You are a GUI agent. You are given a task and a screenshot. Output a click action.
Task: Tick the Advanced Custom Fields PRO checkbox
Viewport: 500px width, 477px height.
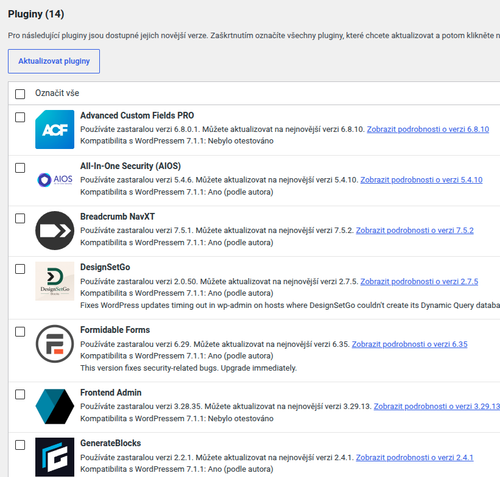click(x=20, y=117)
